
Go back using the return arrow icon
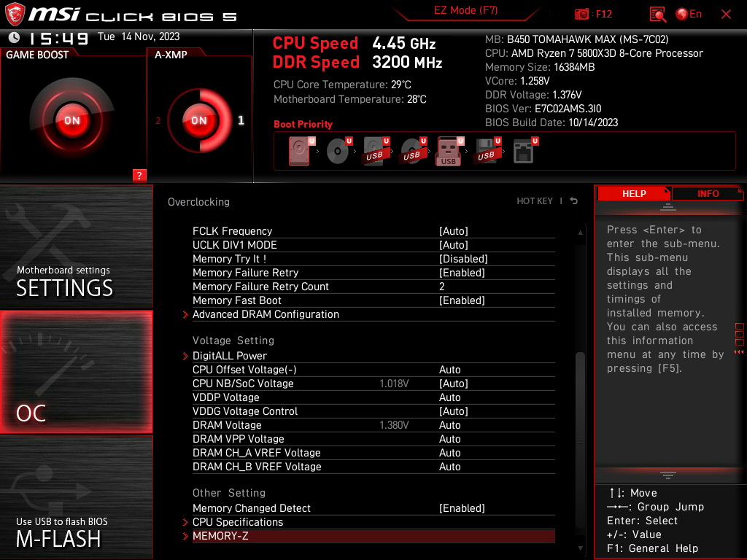pyautogui.click(x=574, y=201)
